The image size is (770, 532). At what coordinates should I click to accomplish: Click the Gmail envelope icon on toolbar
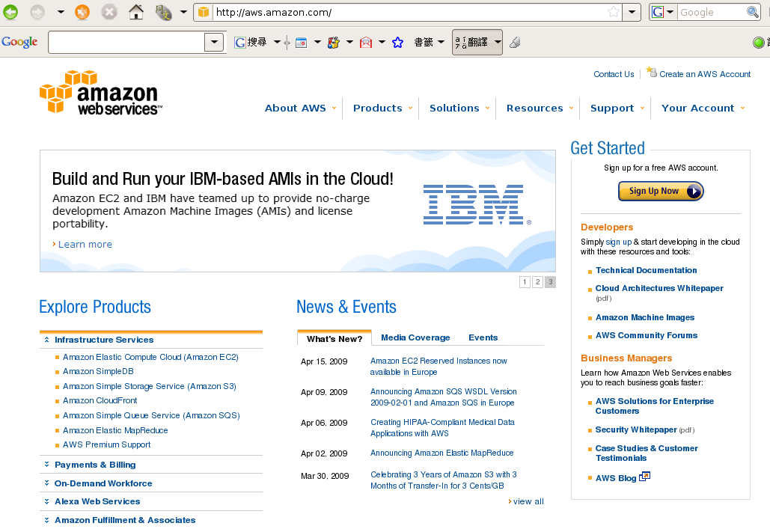pyautogui.click(x=366, y=43)
